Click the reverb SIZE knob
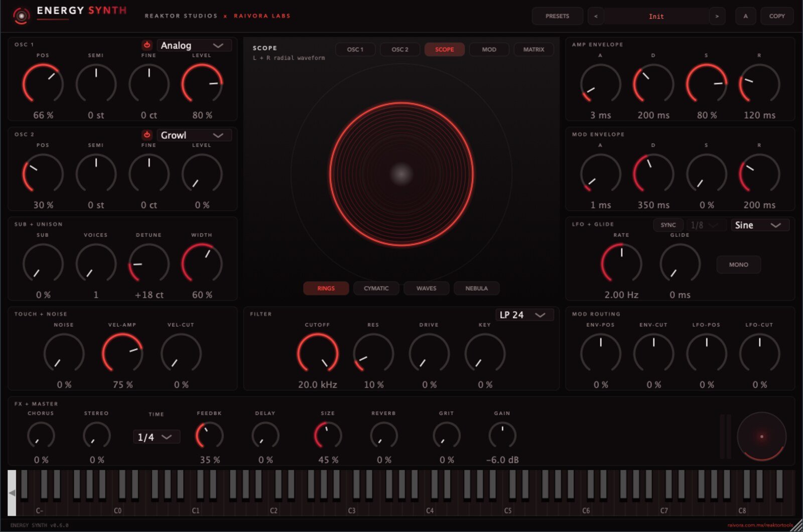The height and width of the screenshot is (532, 803). tap(328, 436)
